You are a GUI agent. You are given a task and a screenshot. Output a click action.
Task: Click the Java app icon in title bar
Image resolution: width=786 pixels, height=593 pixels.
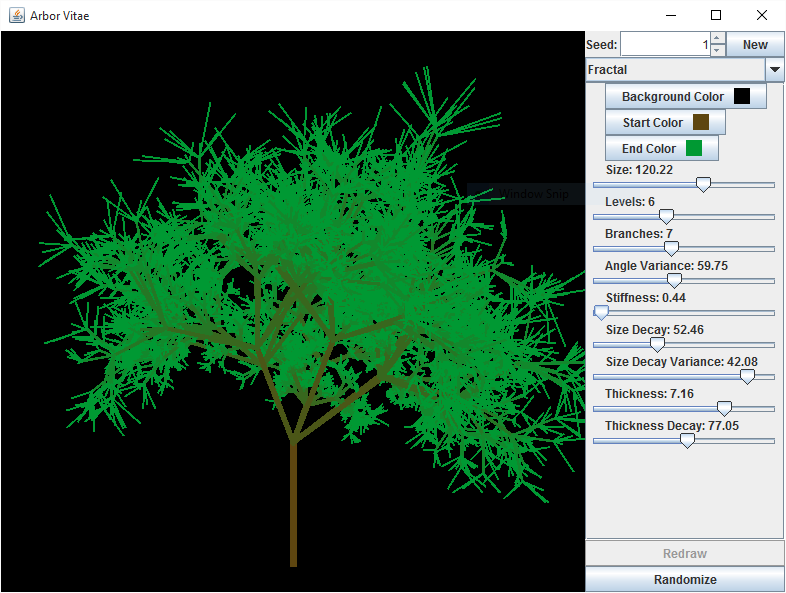tap(16, 15)
